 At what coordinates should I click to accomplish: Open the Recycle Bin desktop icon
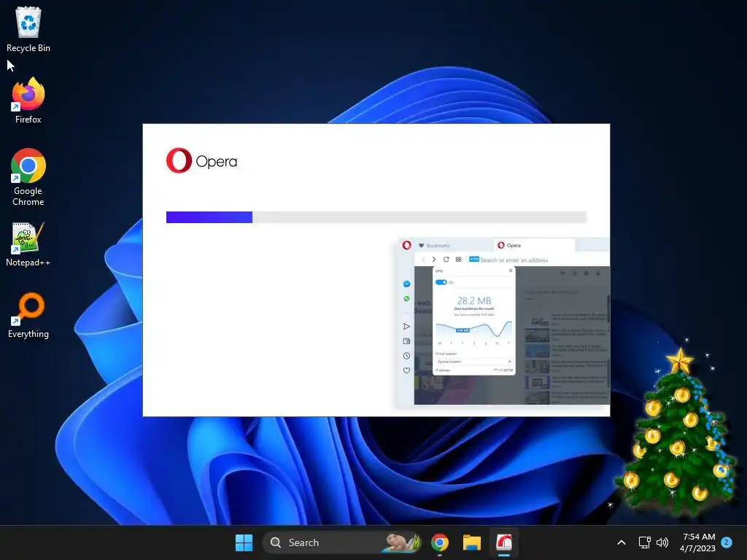(28, 29)
